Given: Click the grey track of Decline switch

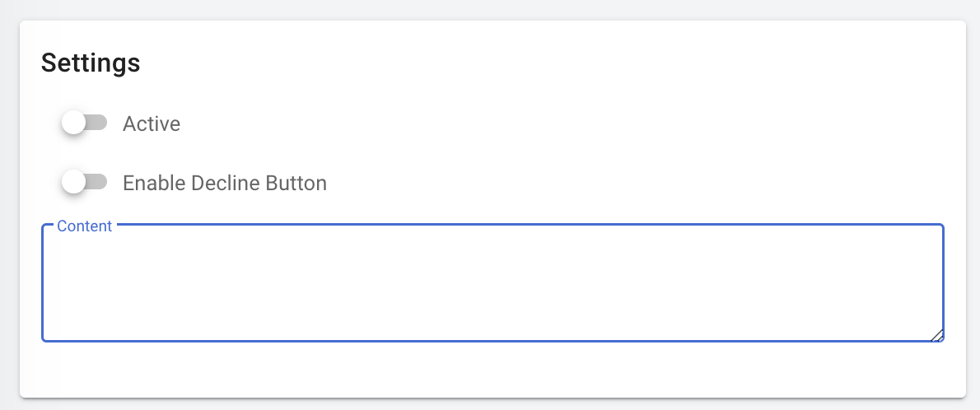Looking at the screenshot, I should pos(98,181).
